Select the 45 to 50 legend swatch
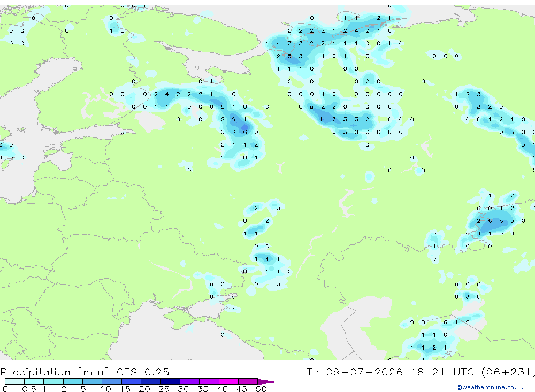Image resolution: width=535 pixels, height=392 pixels. coord(248,381)
